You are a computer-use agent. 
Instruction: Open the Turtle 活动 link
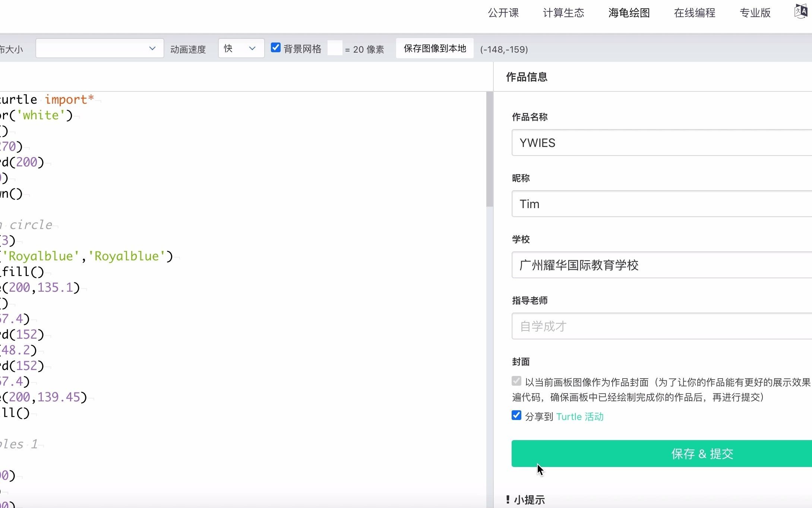[x=580, y=417]
